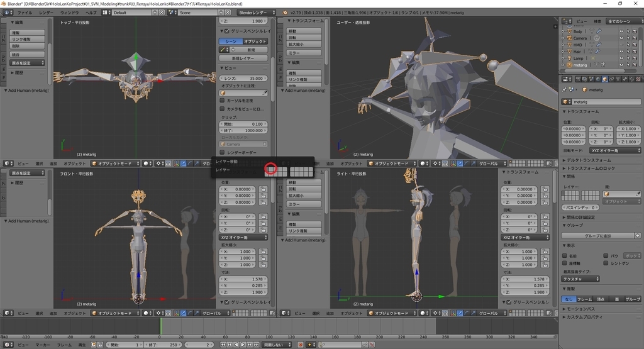The image size is (644, 349).
Task: Jump to the end frame in timeline
Action: click(257, 345)
